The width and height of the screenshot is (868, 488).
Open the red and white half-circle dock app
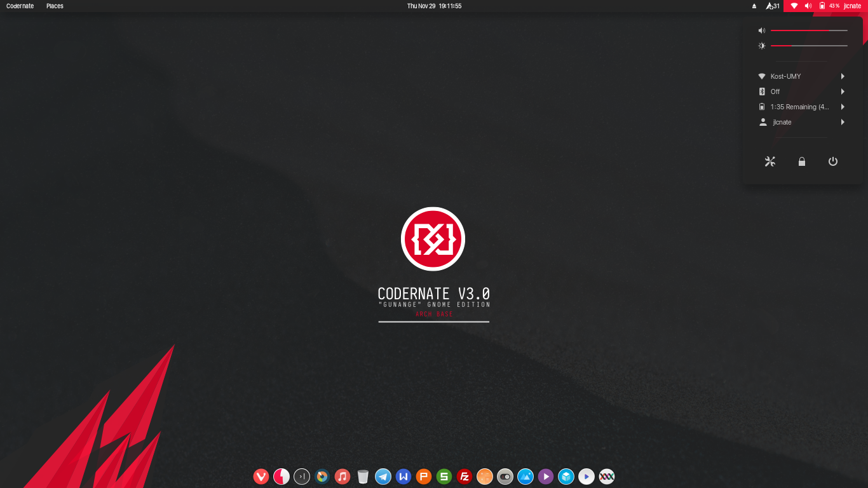pos(281,477)
